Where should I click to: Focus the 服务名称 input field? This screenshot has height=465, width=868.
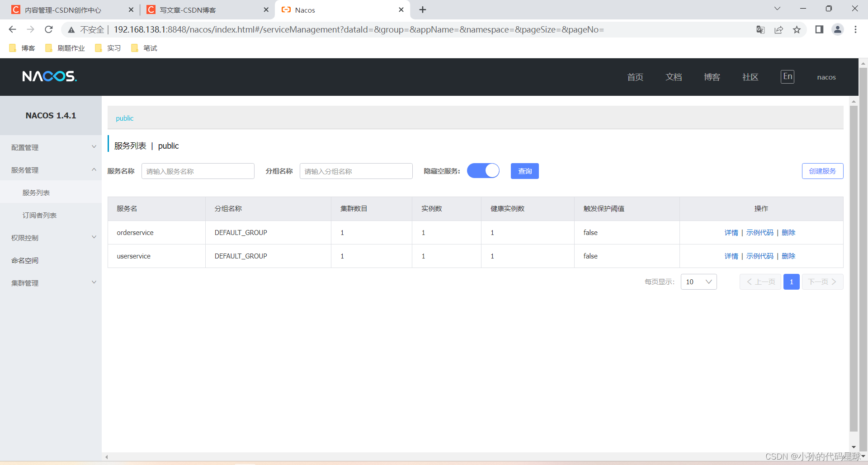[x=198, y=171]
